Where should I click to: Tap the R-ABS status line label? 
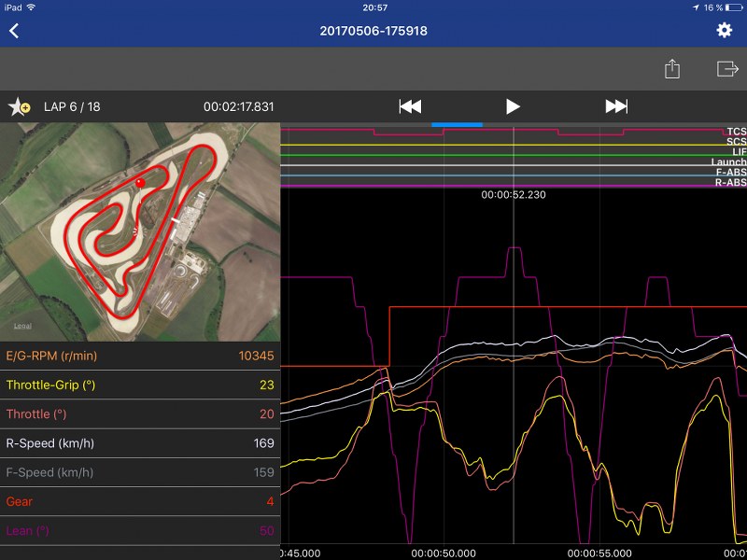coord(731,182)
